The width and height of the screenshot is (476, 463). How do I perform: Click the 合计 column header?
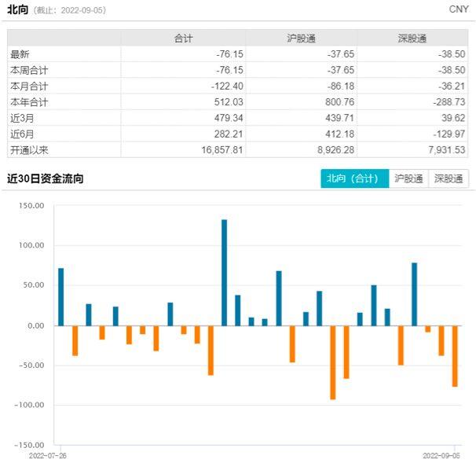pyautogui.click(x=183, y=39)
